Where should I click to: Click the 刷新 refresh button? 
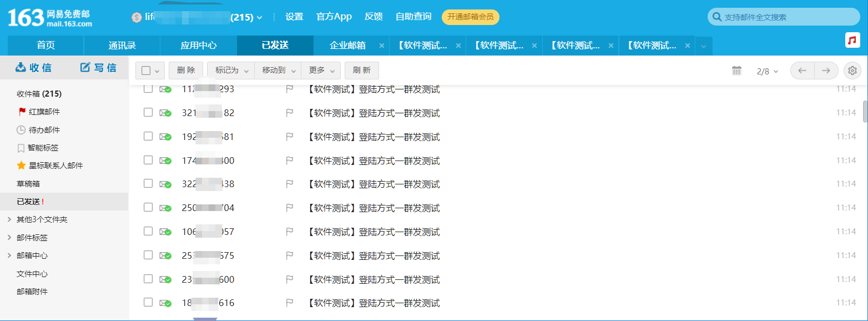click(361, 70)
